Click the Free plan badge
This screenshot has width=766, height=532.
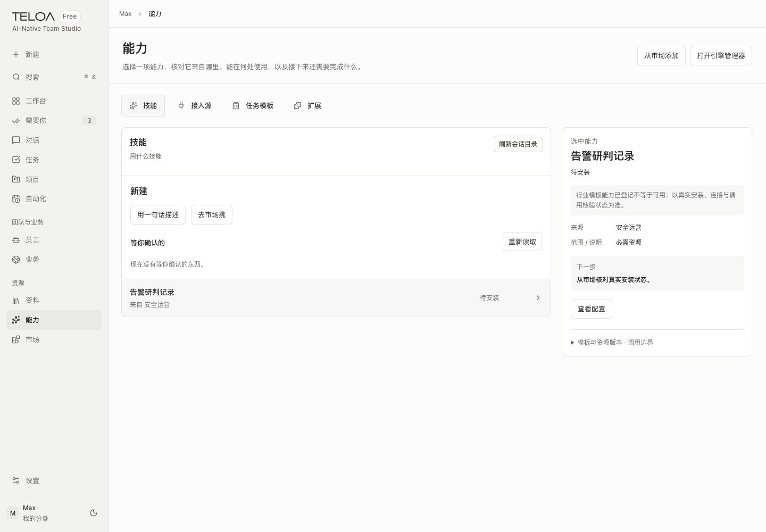click(70, 16)
